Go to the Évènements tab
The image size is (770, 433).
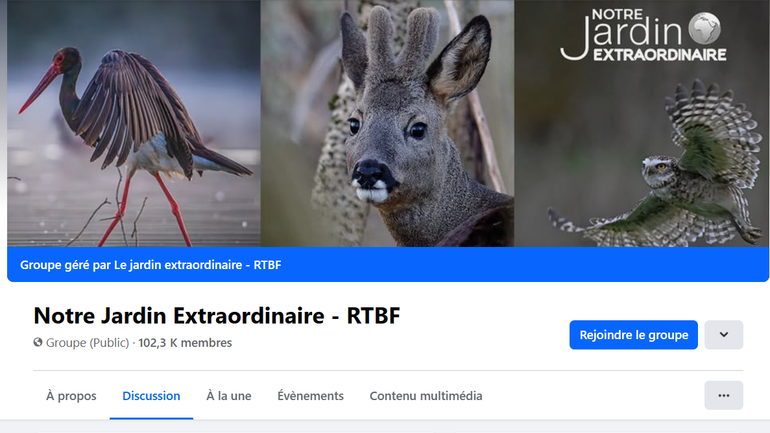pyautogui.click(x=310, y=396)
